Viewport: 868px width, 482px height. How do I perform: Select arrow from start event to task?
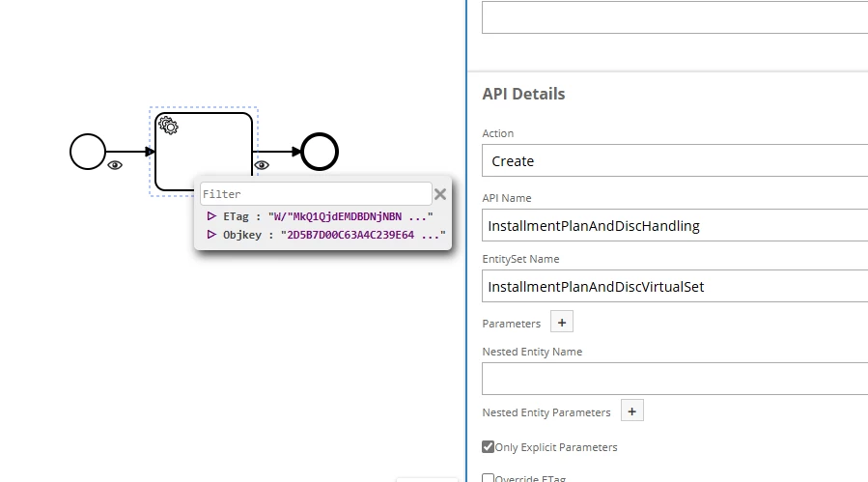pyautogui.click(x=130, y=152)
